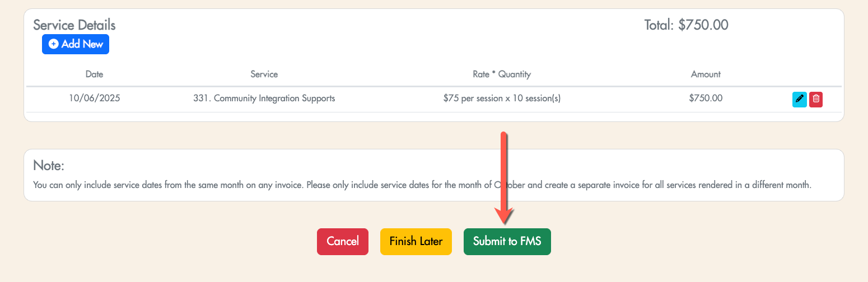Click the Total: $750.00 label
Viewport: 868px width, 282px height.
pyautogui.click(x=686, y=25)
